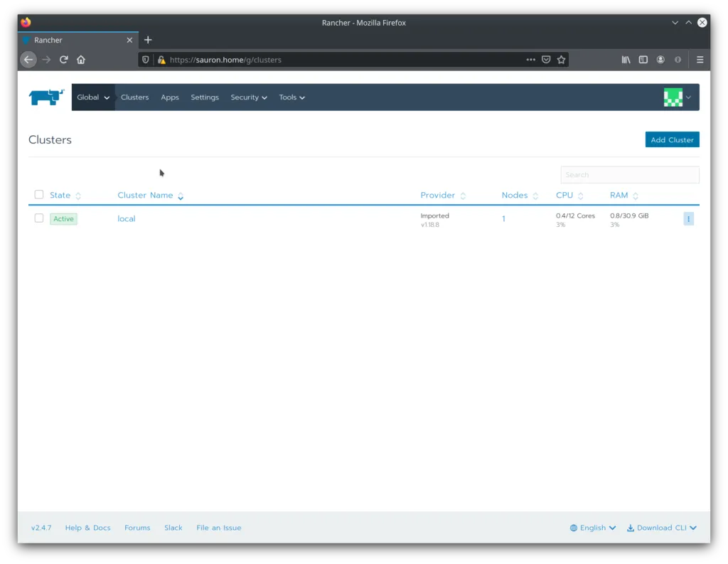Screen dimensions: 728x564
Task: Open the Settings nav item
Action: (x=205, y=97)
